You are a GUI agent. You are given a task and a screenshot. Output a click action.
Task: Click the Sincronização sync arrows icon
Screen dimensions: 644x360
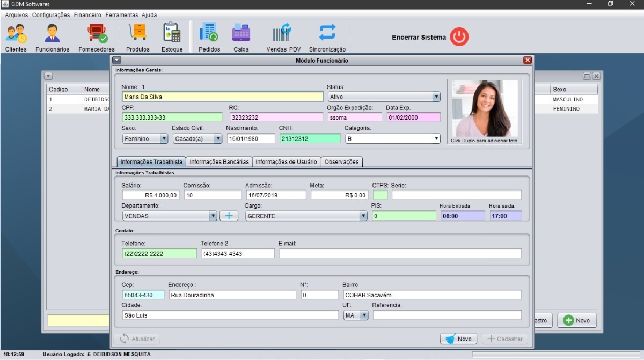click(x=327, y=34)
